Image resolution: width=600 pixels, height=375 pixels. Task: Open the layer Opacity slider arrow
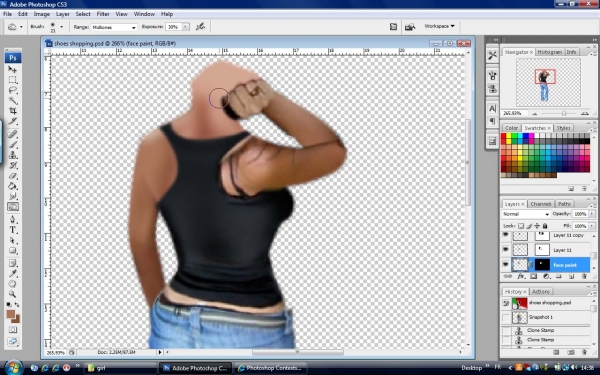pyautogui.click(x=592, y=214)
